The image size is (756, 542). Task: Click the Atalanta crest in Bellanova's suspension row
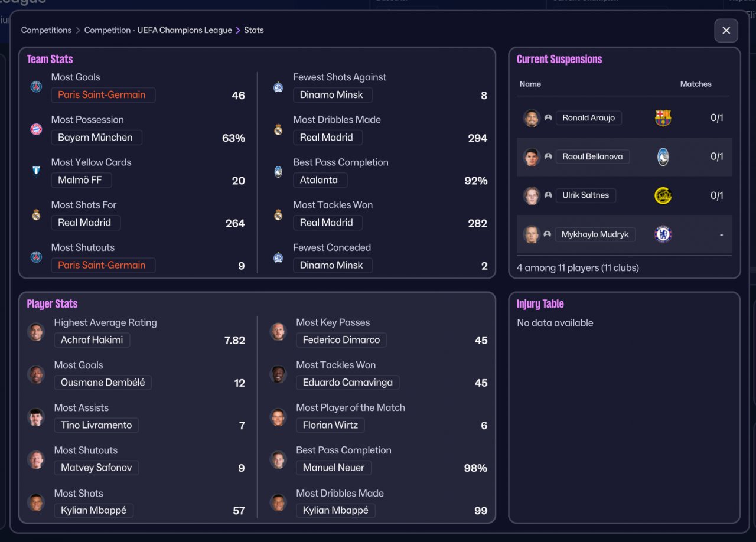pyautogui.click(x=663, y=157)
